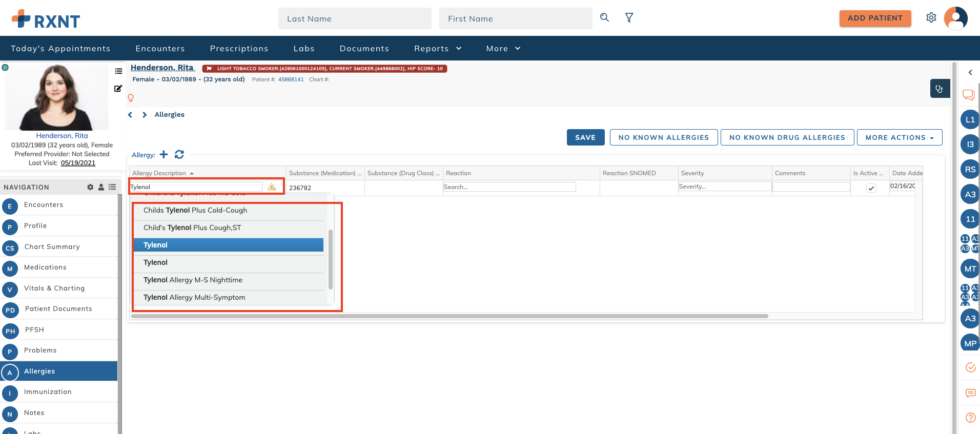
Task: Click the orange lightbulb hint icon
Action: (x=131, y=98)
